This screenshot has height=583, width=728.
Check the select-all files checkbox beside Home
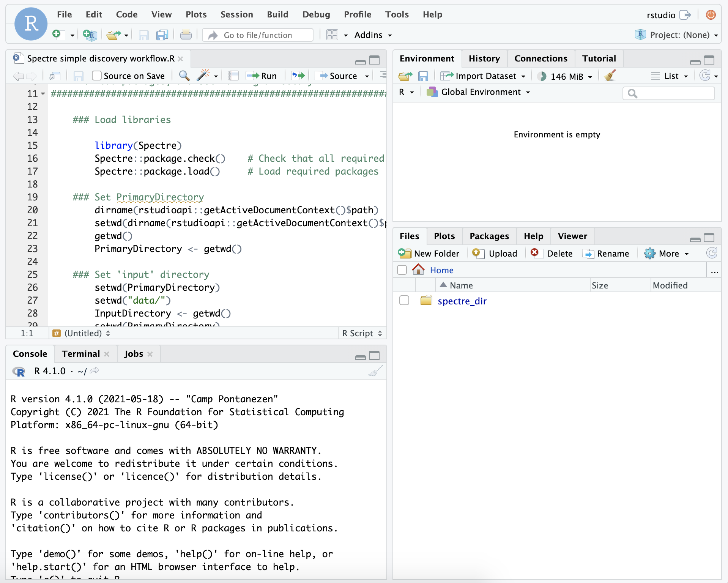coord(402,270)
